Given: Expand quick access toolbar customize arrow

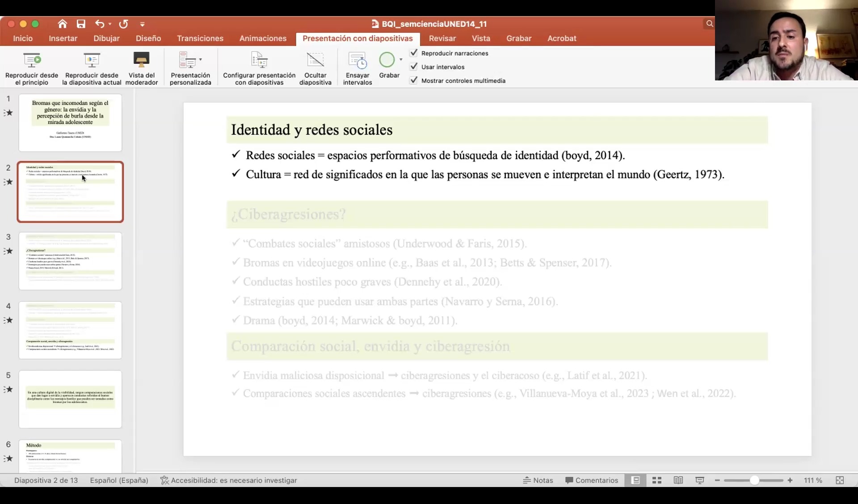Looking at the screenshot, I should coord(142,24).
